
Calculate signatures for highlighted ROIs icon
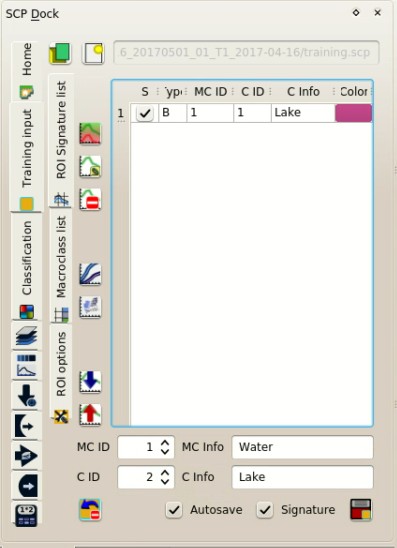pos(90,166)
